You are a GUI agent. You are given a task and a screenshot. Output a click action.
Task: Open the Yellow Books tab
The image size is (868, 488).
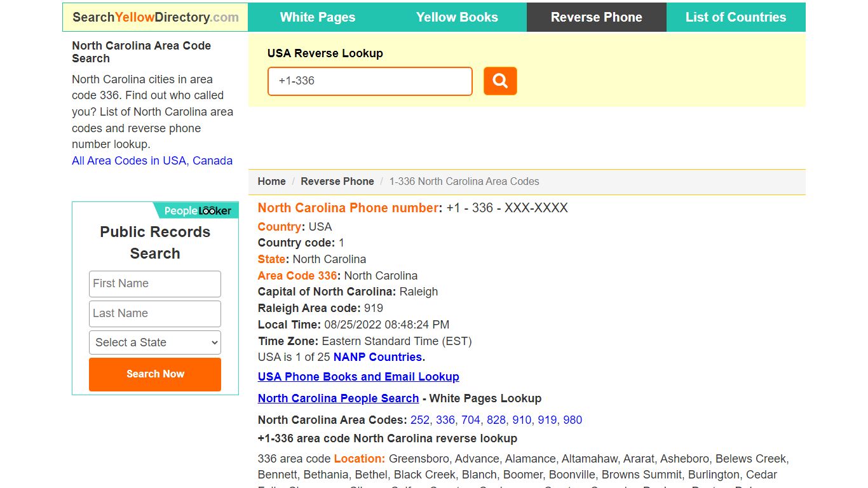pos(457,17)
